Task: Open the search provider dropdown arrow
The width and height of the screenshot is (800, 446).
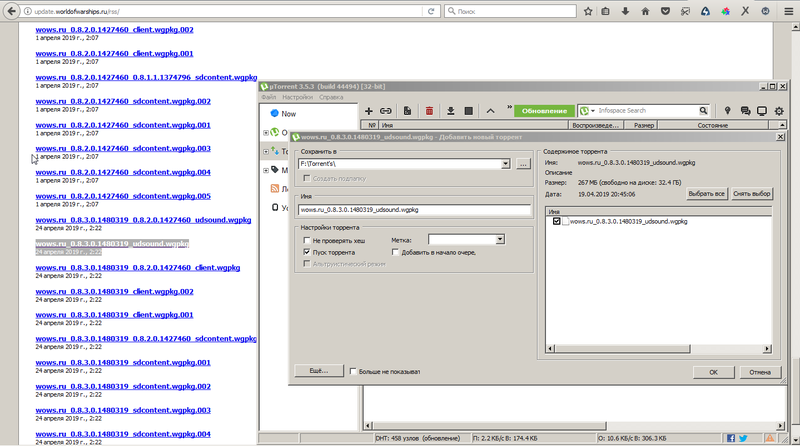Action: click(593, 111)
